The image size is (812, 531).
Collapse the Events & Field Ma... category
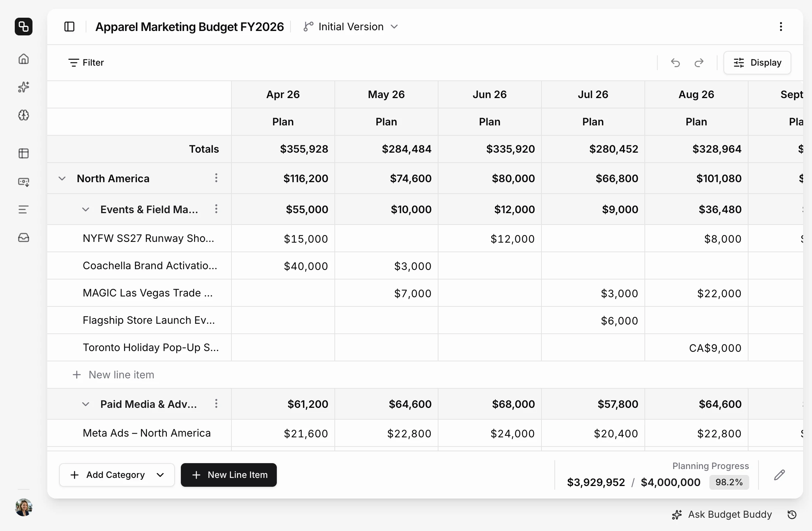[x=86, y=209]
